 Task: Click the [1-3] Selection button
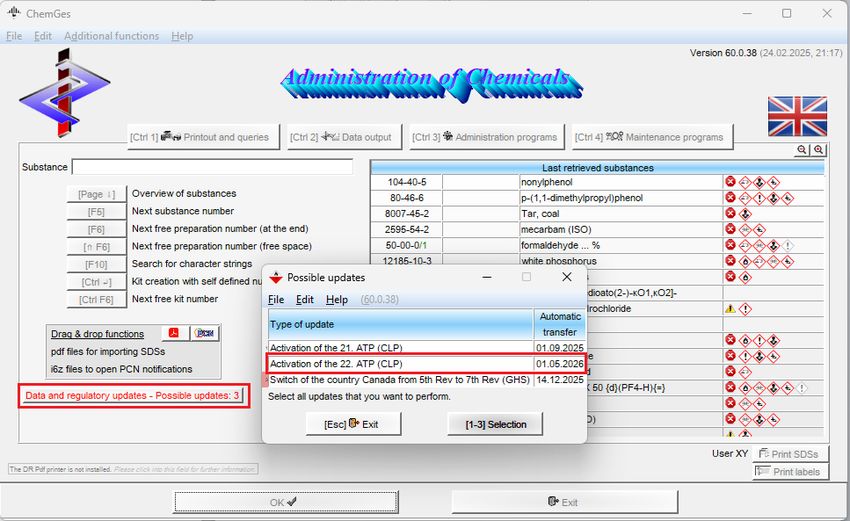(x=495, y=424)
